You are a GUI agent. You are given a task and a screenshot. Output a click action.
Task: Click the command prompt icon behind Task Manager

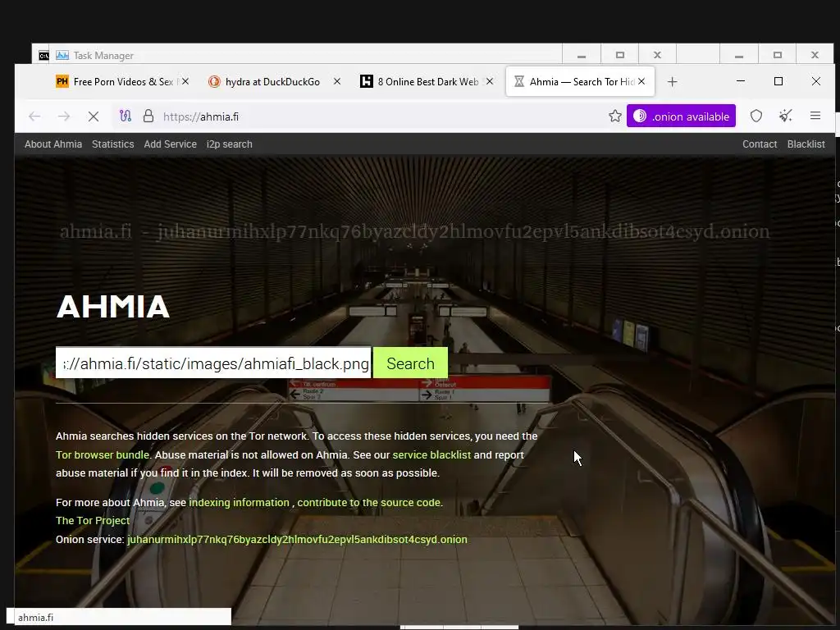(x=43, y=56)
